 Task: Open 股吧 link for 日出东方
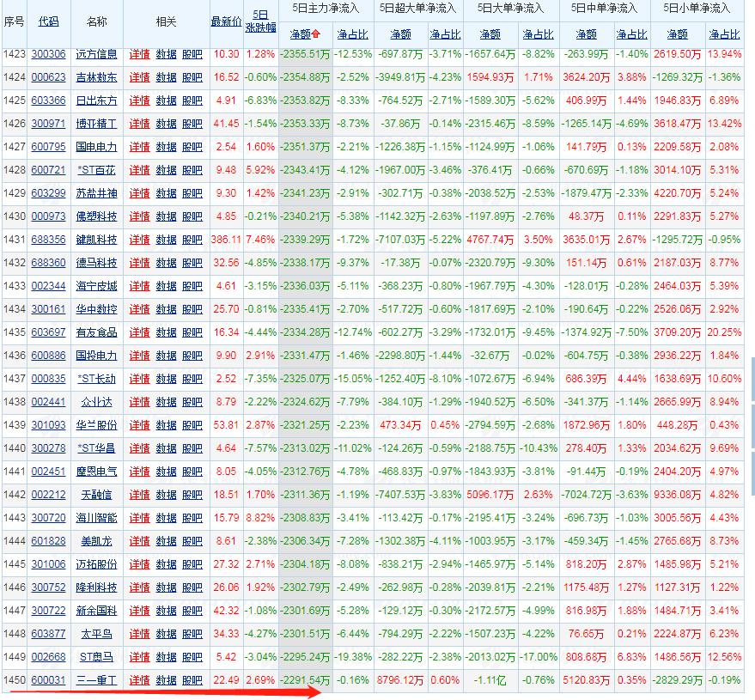[x=192, y=100]
